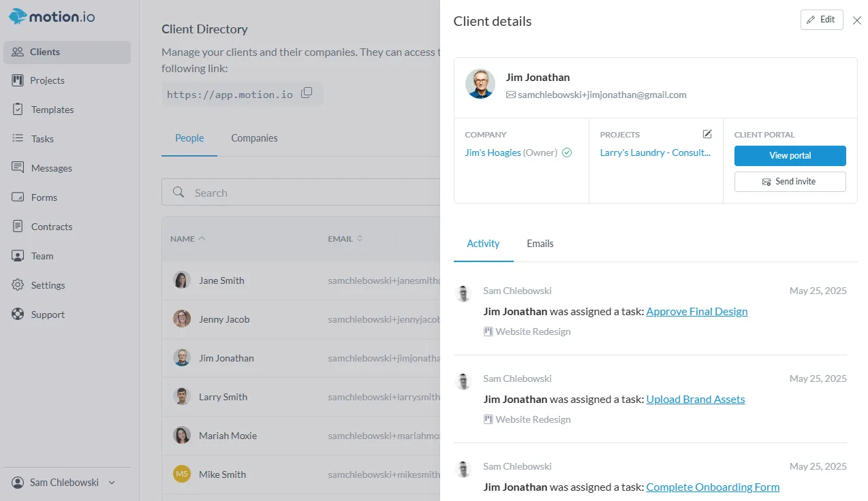868x501 pixels.
Task: Sort the table by EMAIL column
Action: tap(345, 239)
